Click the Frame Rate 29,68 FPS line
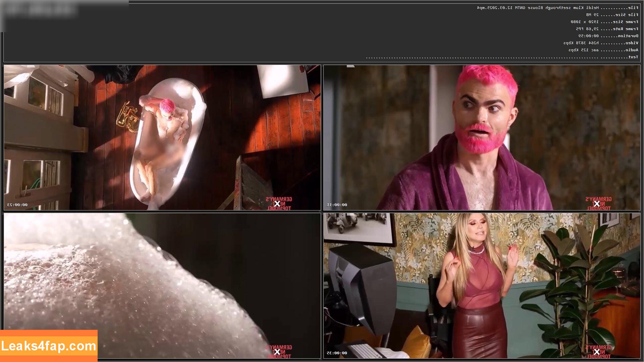This screenshot has width=644, height=362. [607, 29]
